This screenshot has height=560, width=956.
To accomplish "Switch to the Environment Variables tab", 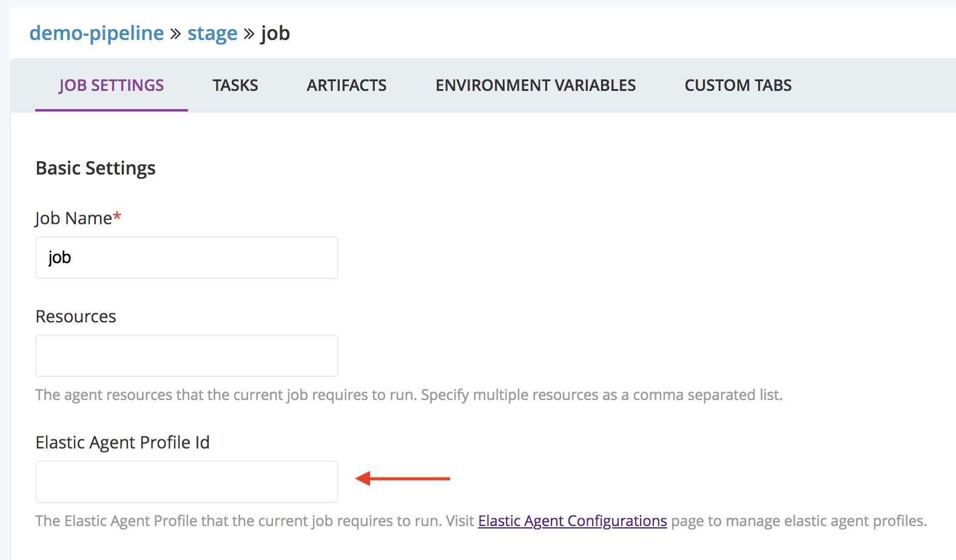I will pyautogui.click(x=536, y=85).
